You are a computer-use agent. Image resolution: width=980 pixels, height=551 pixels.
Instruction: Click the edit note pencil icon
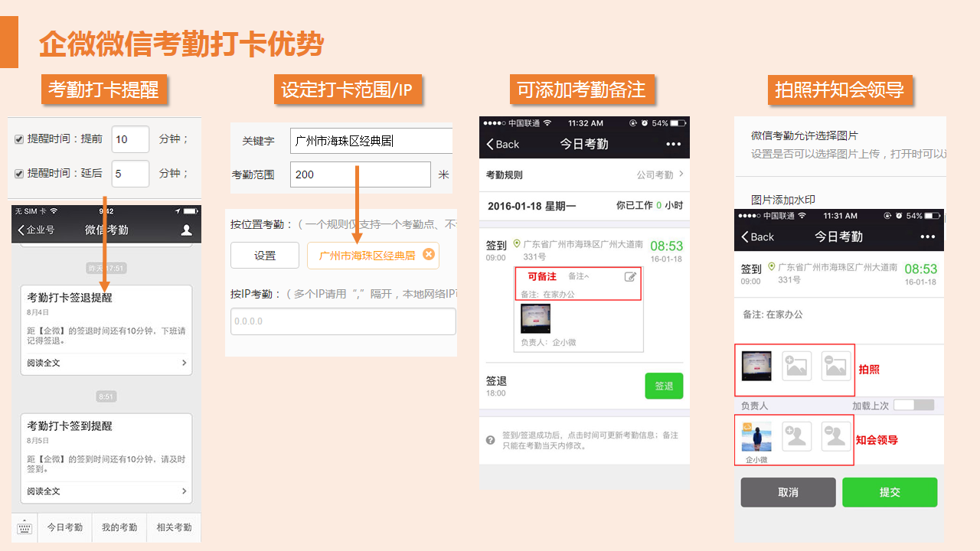[630, 276]
